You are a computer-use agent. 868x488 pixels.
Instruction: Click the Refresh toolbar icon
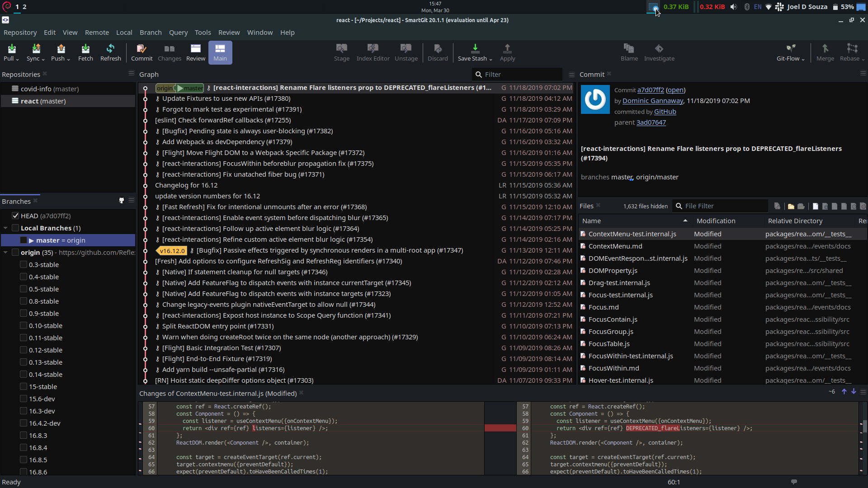click(x=110, y=52)
